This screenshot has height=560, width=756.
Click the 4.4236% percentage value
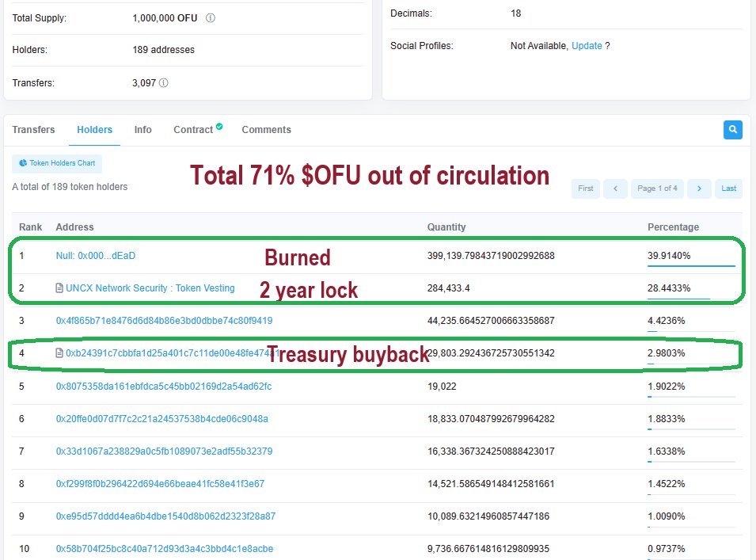click(x=666, y=321)
